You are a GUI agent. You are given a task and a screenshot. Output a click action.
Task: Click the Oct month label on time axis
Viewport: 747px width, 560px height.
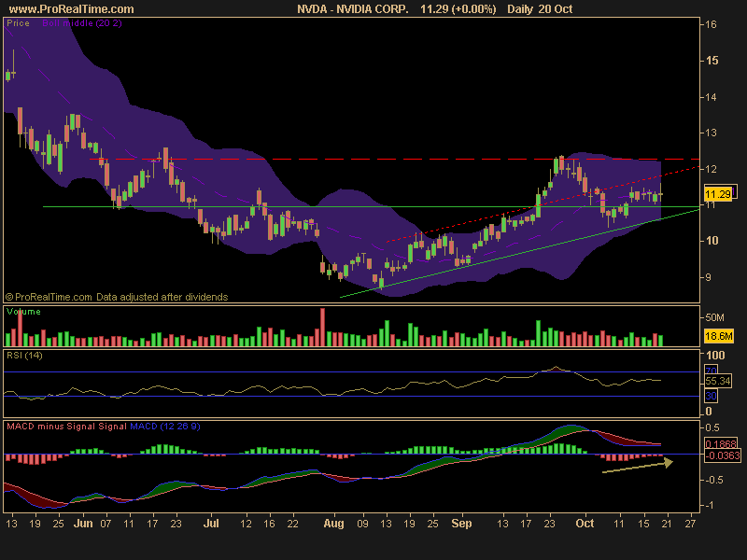point(585,524)
